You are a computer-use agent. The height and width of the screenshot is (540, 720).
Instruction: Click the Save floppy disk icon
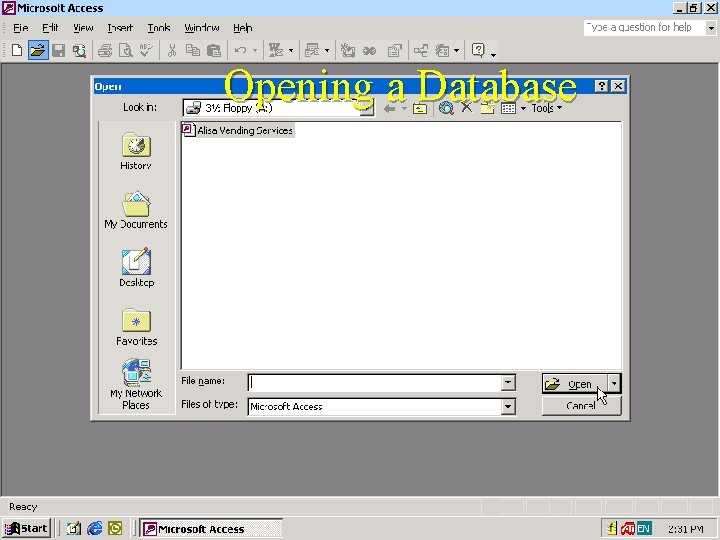pos(58,50)
